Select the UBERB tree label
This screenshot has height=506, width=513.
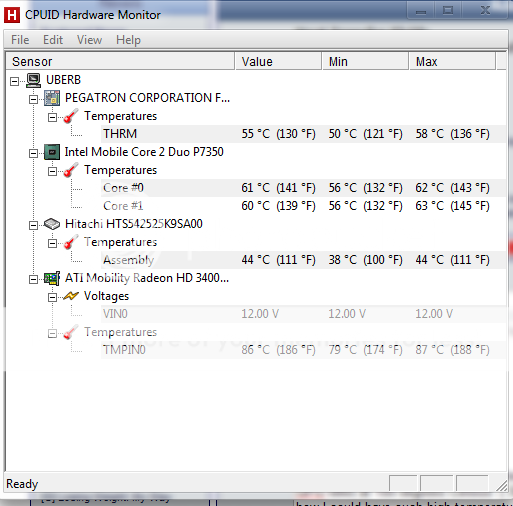[x=63, y=80]
